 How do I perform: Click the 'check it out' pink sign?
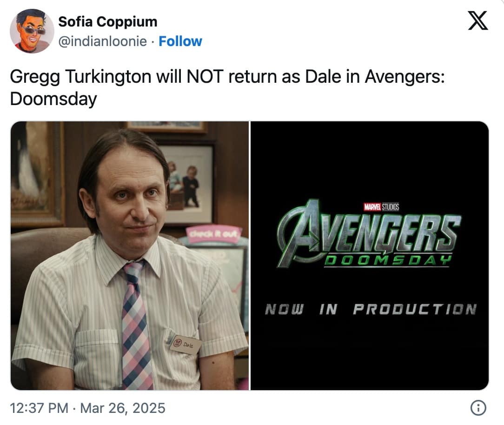pos(214,232)
